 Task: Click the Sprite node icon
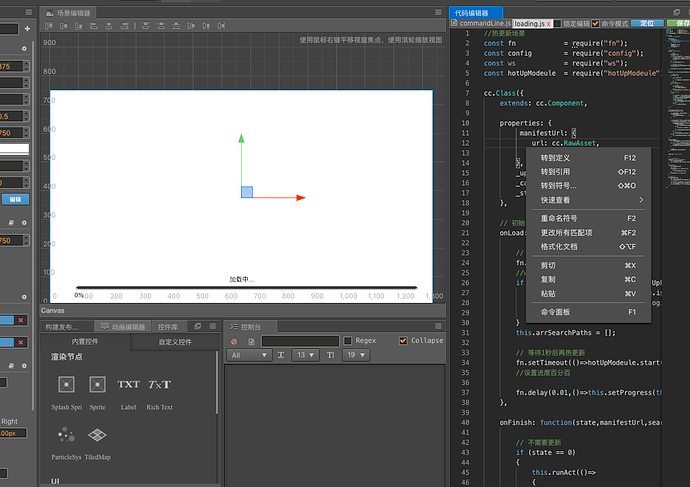[x=97, y=384]
